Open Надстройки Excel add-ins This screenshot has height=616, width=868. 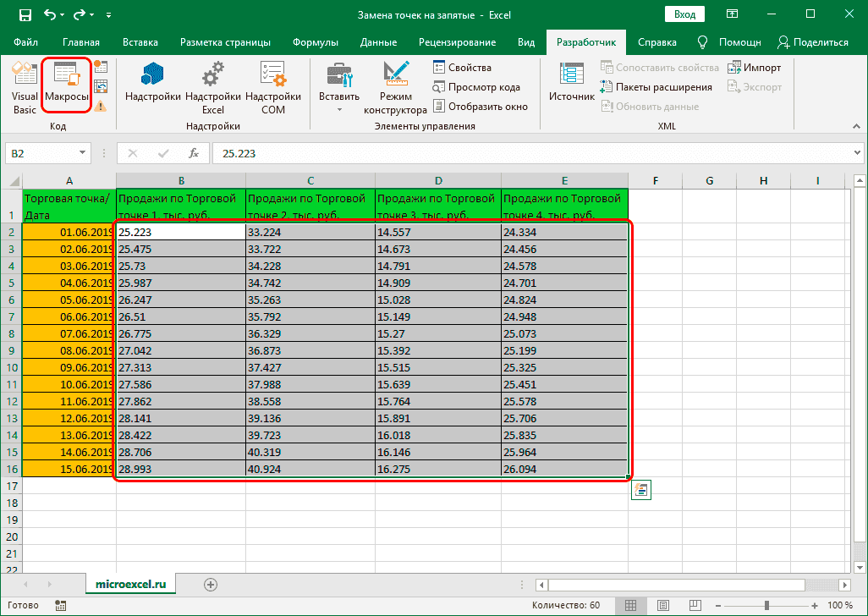pos(212,89)
